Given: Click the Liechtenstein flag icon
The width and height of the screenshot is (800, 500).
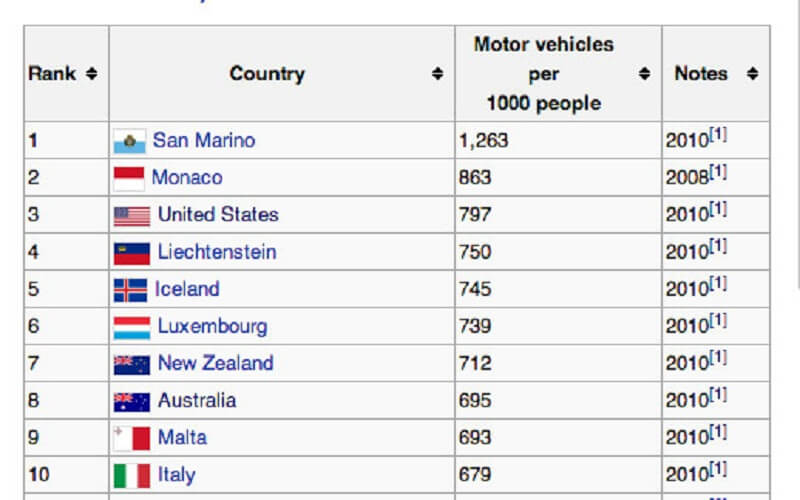Looking at the screenshot, I should [x=132, y=254].
